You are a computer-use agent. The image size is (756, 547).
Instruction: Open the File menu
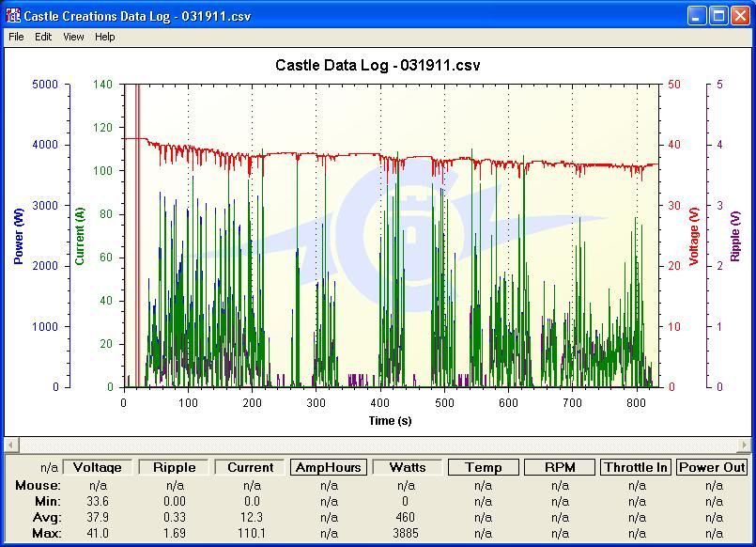tap(16, 37)
